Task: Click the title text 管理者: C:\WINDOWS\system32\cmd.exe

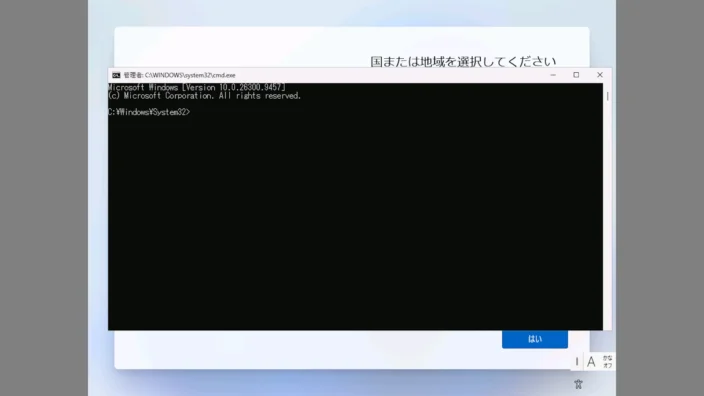Action: (x=179, y=75)
